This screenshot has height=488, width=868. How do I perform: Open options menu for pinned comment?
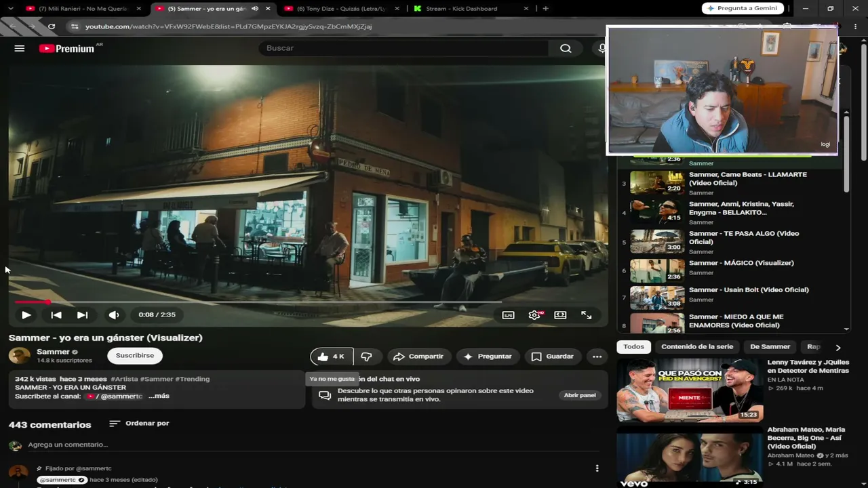coord(597,468)
